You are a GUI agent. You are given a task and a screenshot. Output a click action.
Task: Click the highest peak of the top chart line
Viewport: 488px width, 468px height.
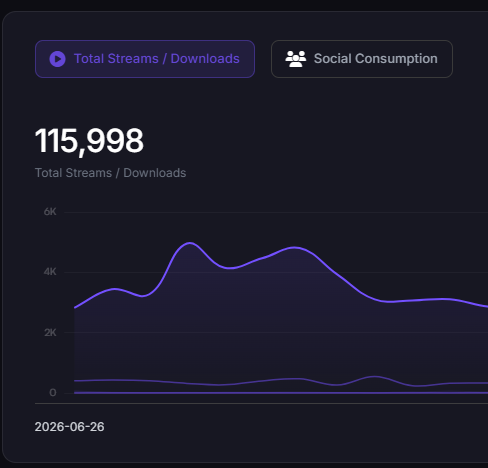pos(190,243)
